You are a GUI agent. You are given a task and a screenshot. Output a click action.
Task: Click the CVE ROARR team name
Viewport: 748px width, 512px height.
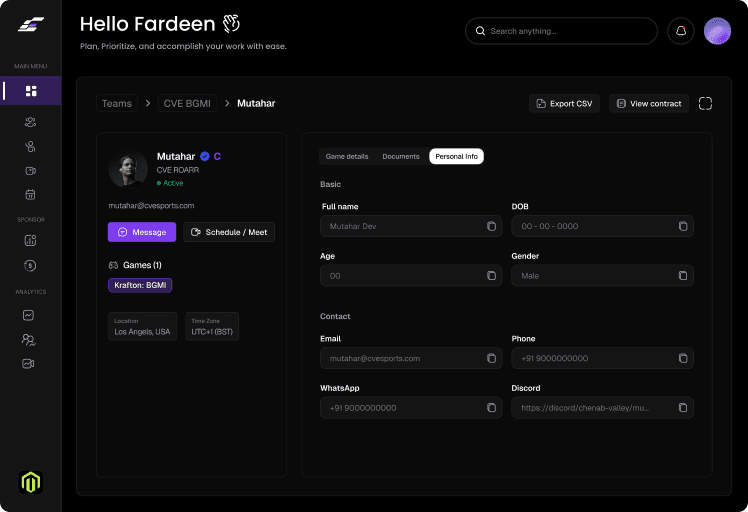(x=178, y=170)
